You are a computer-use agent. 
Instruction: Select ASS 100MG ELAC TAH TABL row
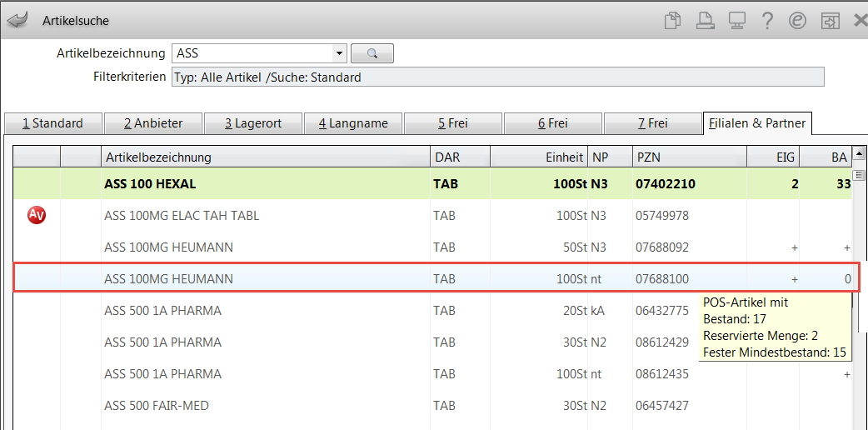[432, 216]
